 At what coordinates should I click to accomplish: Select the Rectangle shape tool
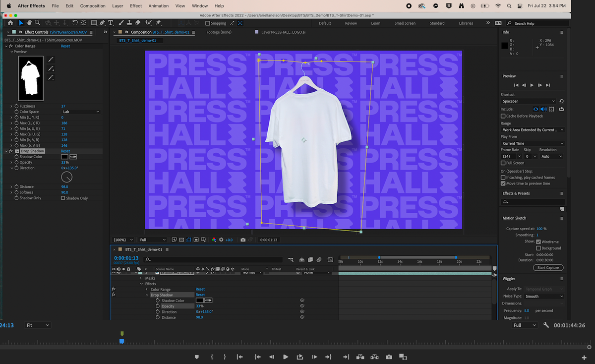(x=94, y=23)
